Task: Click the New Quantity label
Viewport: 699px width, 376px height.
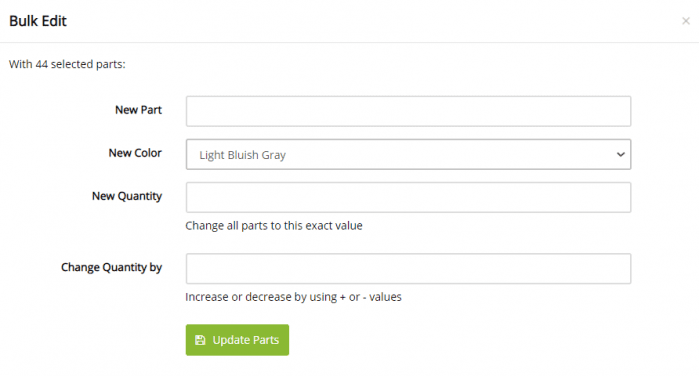Action: point(127,196)
